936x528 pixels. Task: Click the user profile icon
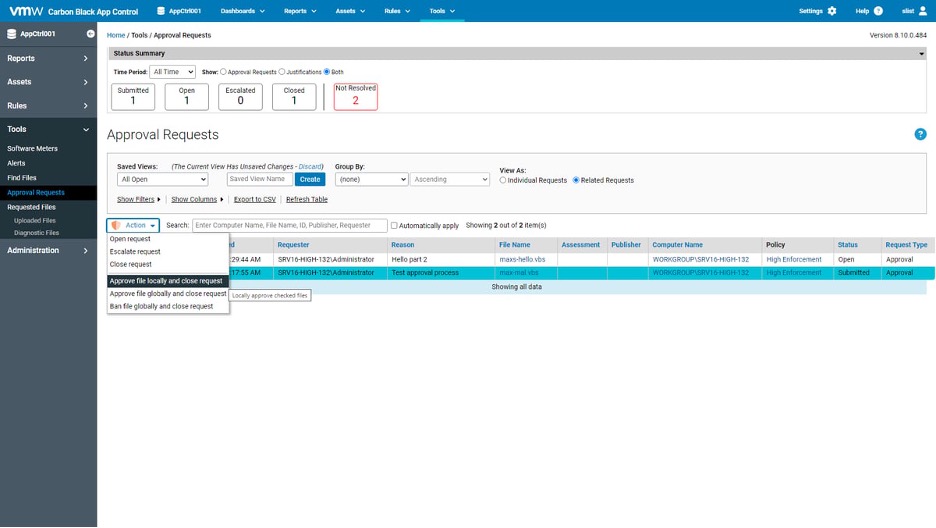point(922,11)
